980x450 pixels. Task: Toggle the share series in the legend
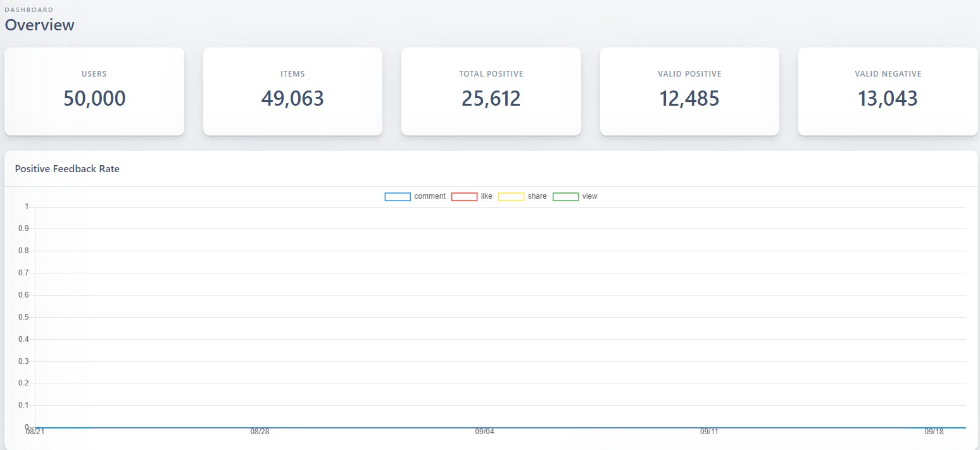tap(538, 196)
